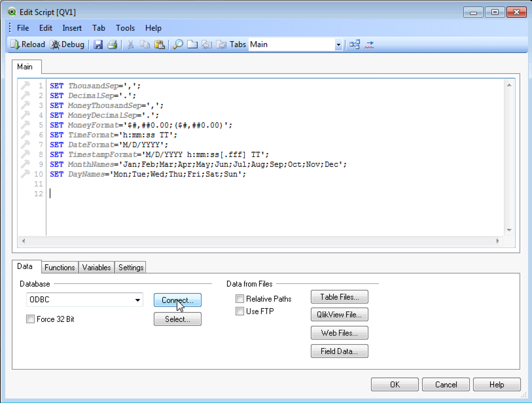
Task: Save the document with floppy icon
Action: pos(98,45)
